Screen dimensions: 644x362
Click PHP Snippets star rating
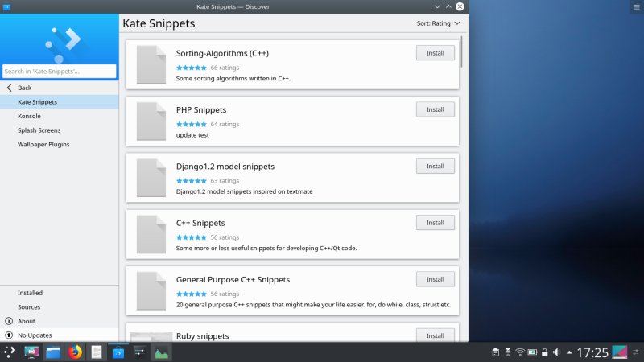[x=192, y=125]
